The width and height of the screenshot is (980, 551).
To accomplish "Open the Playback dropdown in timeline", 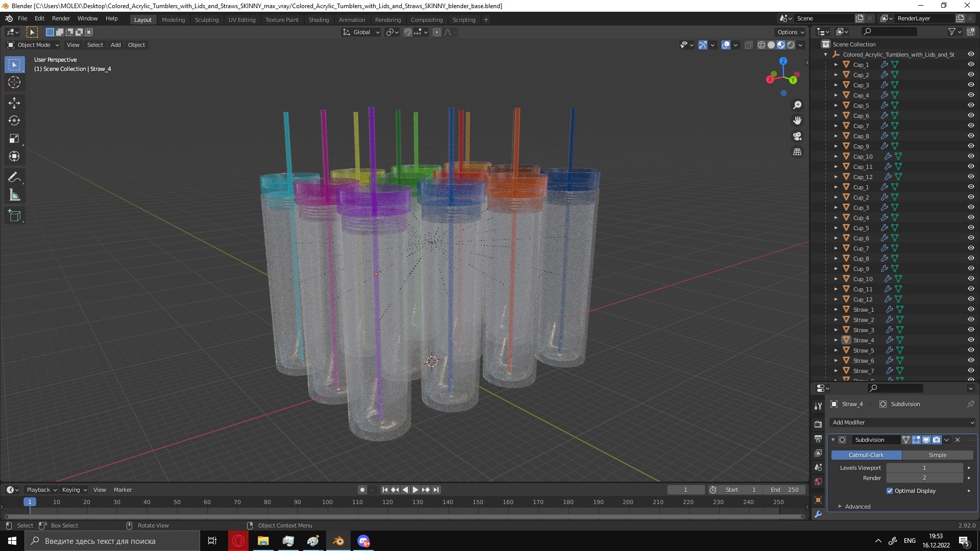I will tap(41, 490).
